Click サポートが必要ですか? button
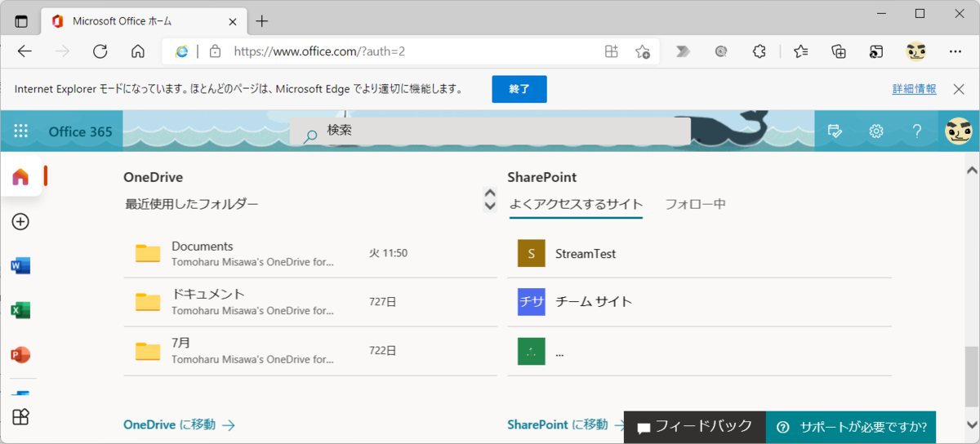This screenshot has width=980, height=444. pos(851,427)
